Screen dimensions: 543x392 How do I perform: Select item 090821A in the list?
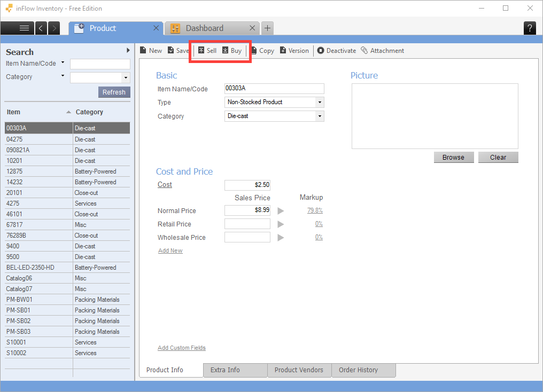coord(67,150)
